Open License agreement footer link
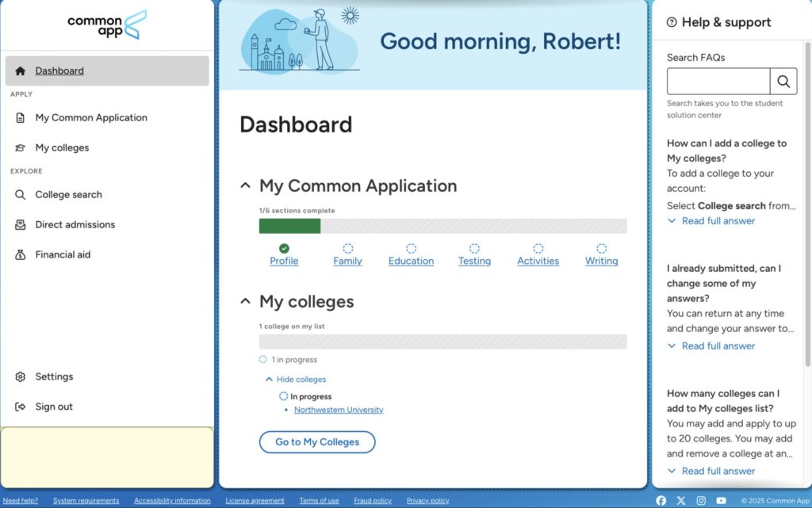 point(255,501)
